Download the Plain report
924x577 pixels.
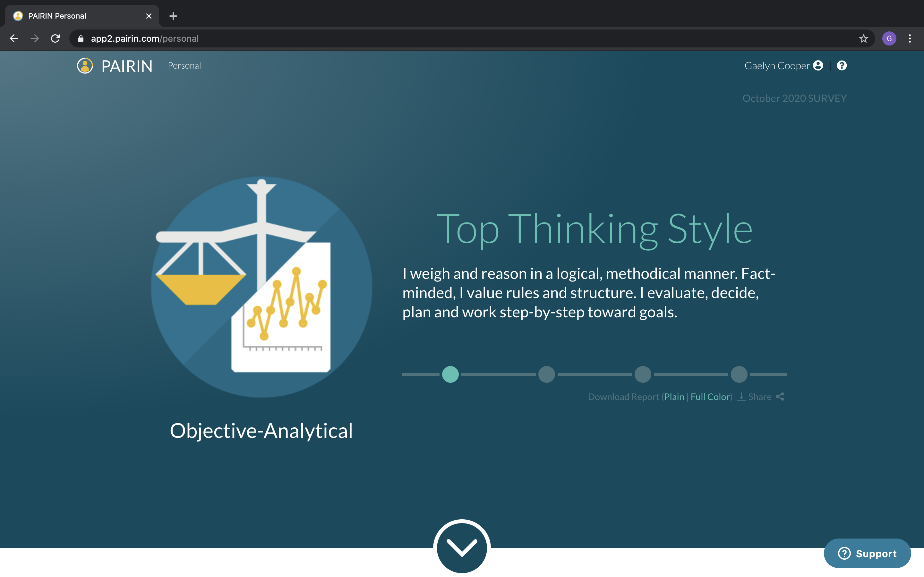(674, 397)
